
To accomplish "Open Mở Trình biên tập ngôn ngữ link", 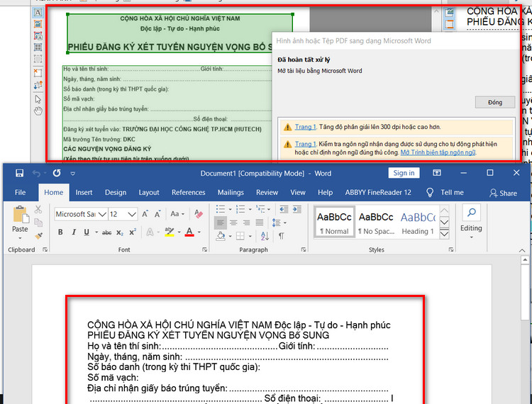I will coord(438,152).
